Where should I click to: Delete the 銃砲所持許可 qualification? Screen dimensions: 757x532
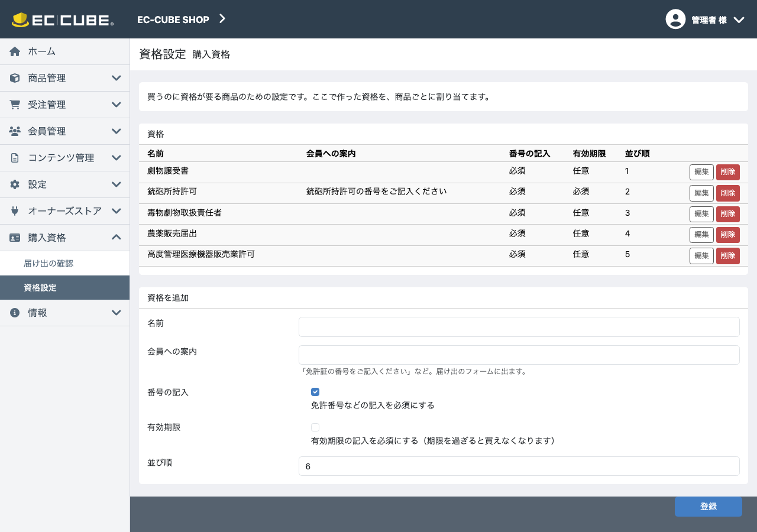[728, 193]
